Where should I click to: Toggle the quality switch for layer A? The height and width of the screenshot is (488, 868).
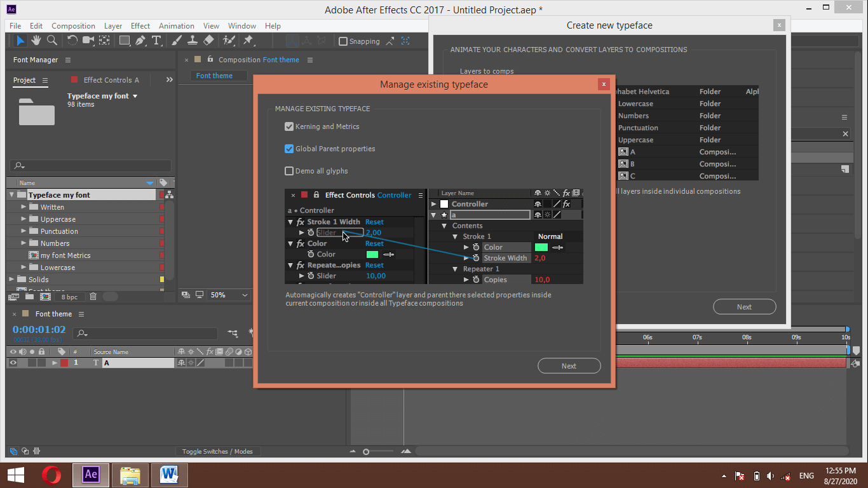[x=200, y=363]
